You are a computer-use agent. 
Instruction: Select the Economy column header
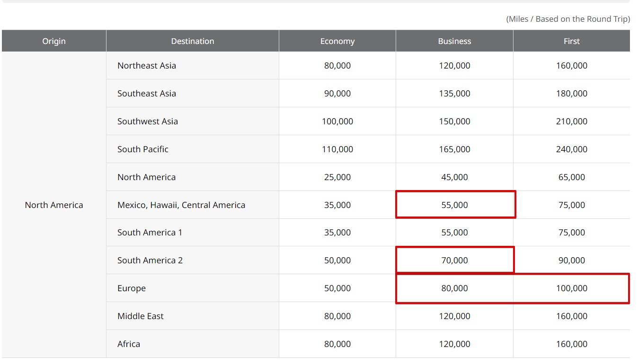tap(337, 41)
